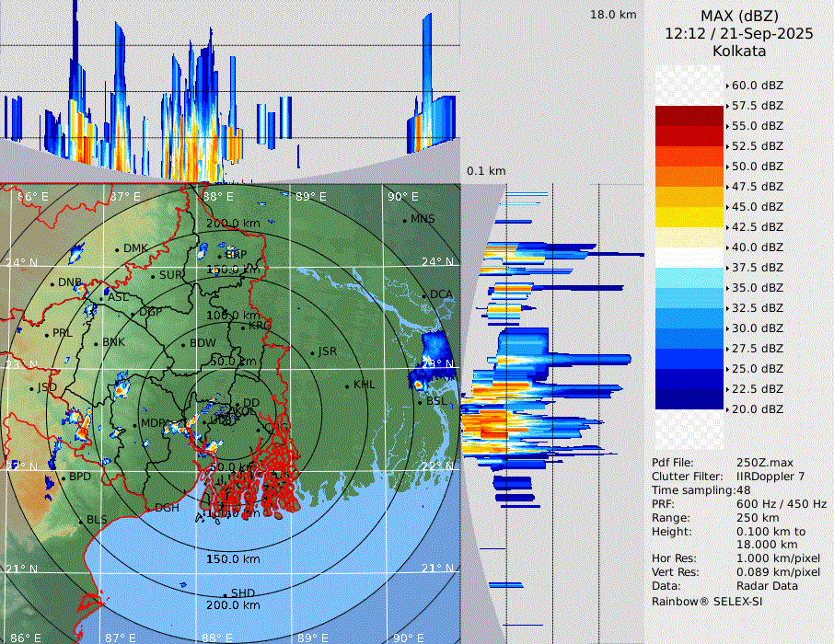Click the white 37.5 dBZ legend swatch
This screenshot has height=644, width=834.
pos(689,257)
